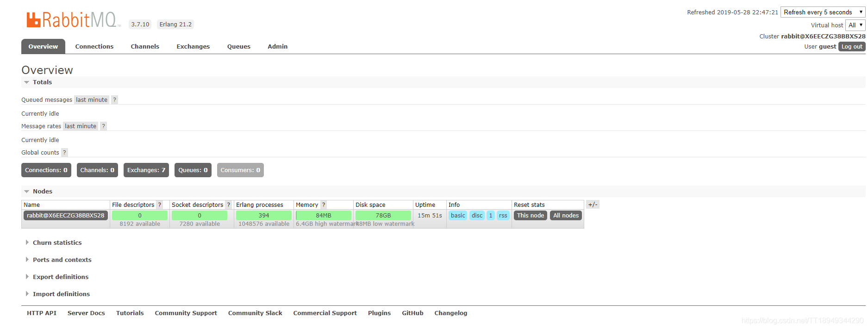Open the Tutorials link
868x329 pixels.
click(x=130, y=313)
